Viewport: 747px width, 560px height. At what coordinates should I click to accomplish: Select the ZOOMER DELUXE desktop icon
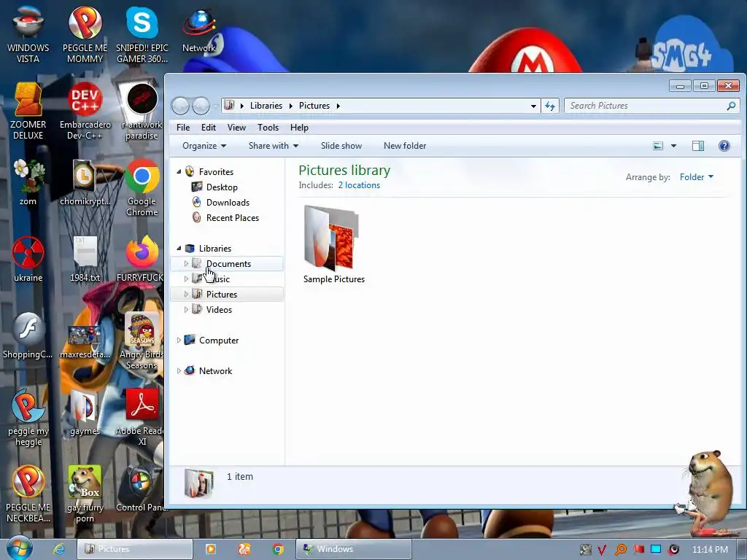28,111
